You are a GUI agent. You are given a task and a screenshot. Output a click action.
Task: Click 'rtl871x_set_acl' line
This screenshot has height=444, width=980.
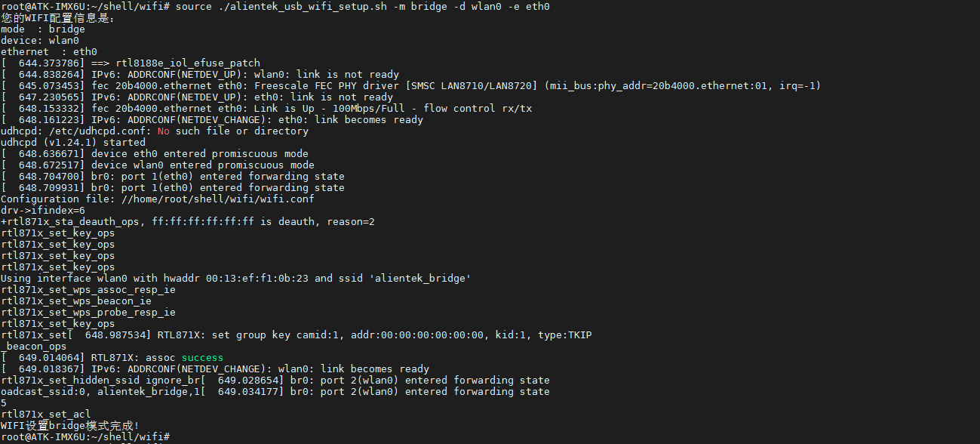click(45, 414)
